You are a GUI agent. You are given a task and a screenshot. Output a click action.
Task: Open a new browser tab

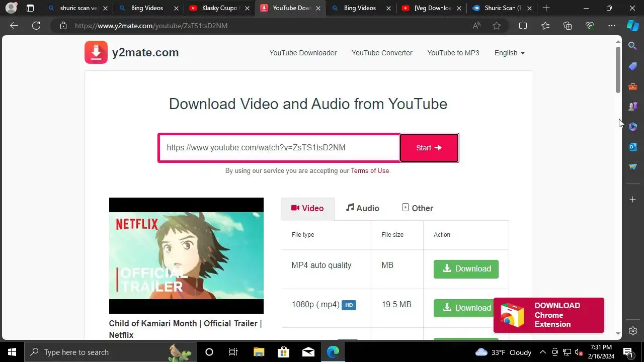pyautogui.click(x=546, y=8)
